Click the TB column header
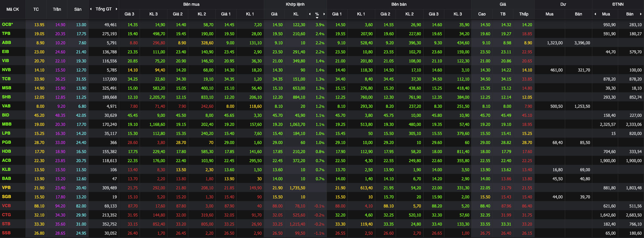 pos(503,14)
